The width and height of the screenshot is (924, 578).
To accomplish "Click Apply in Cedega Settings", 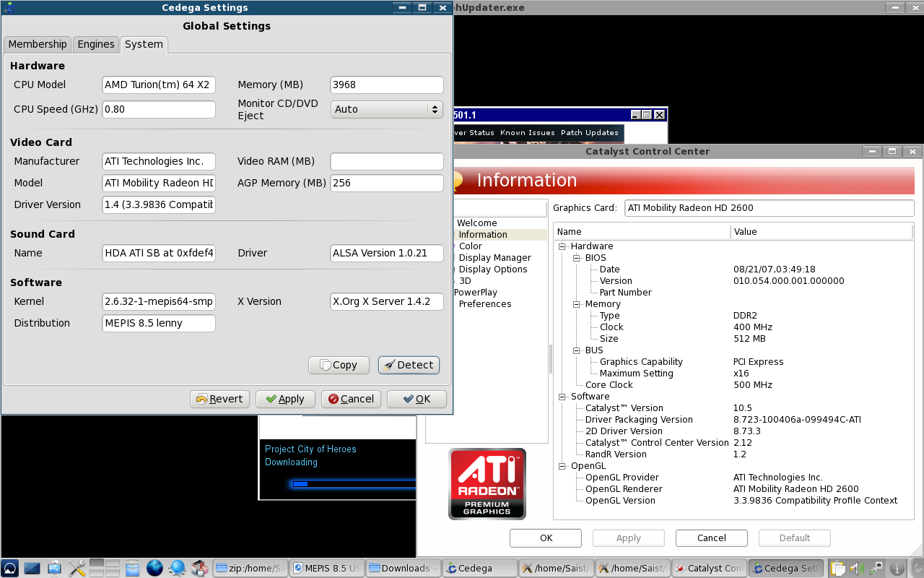I will [285, 399].
